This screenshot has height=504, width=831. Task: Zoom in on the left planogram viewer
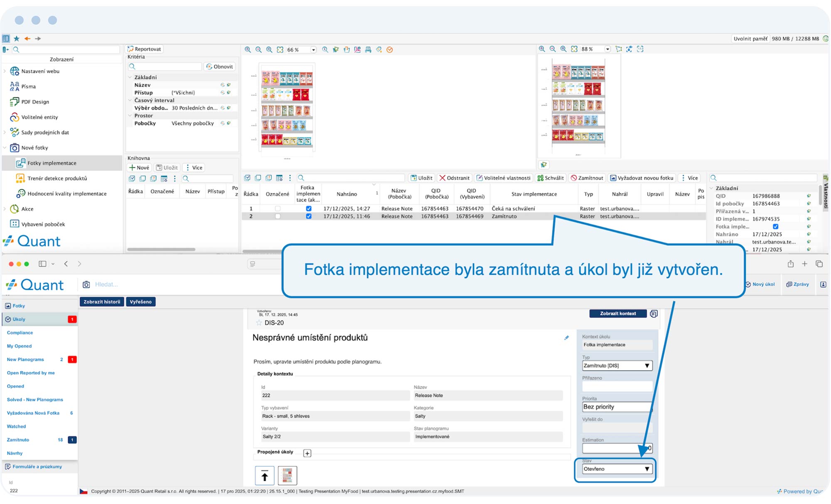(x=248, y=50)
